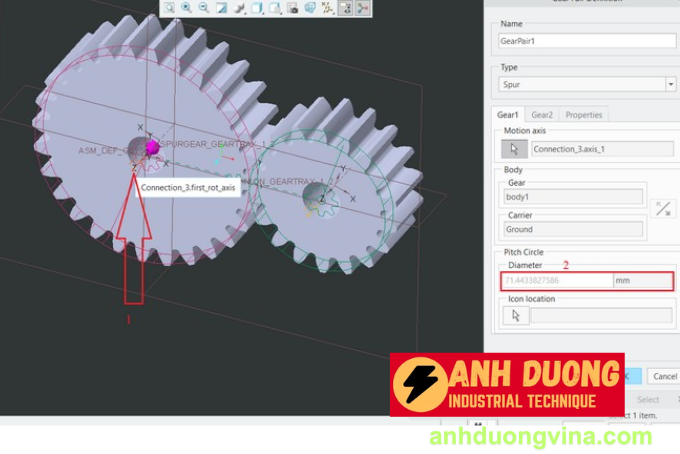Click the Zoom In magnifier icon

tap(186, 8)
